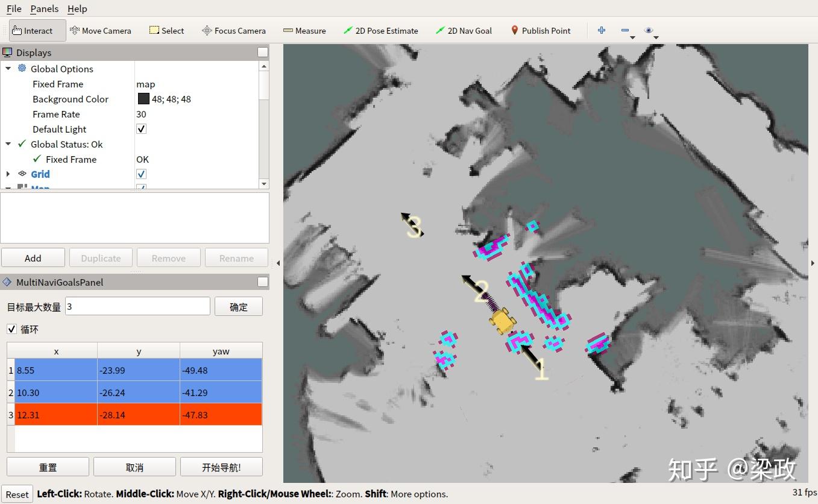
Task: Click the 开始导航! start navigation button
Action: (x=221, y=467)
